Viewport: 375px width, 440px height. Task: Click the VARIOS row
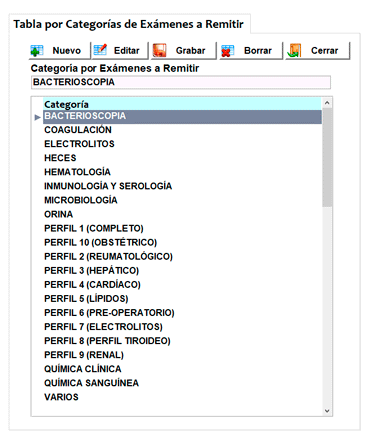(x=182, y=397)
